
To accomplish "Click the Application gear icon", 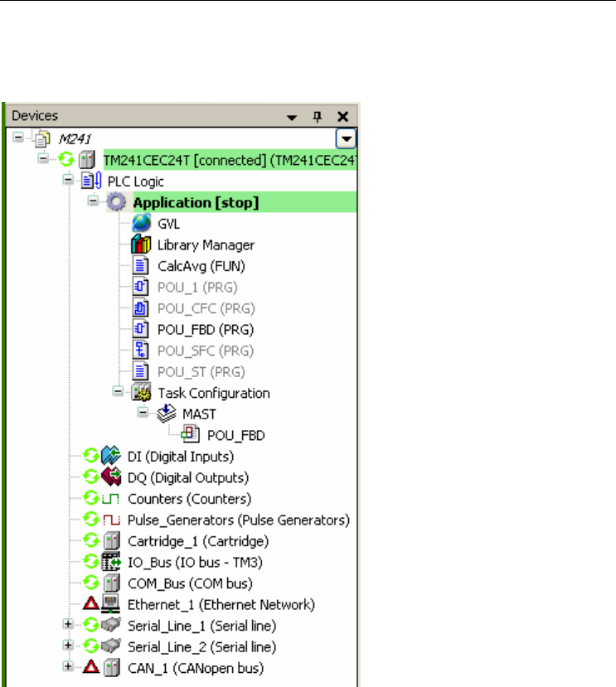I will pyautogui.click(x=116, y=202).
